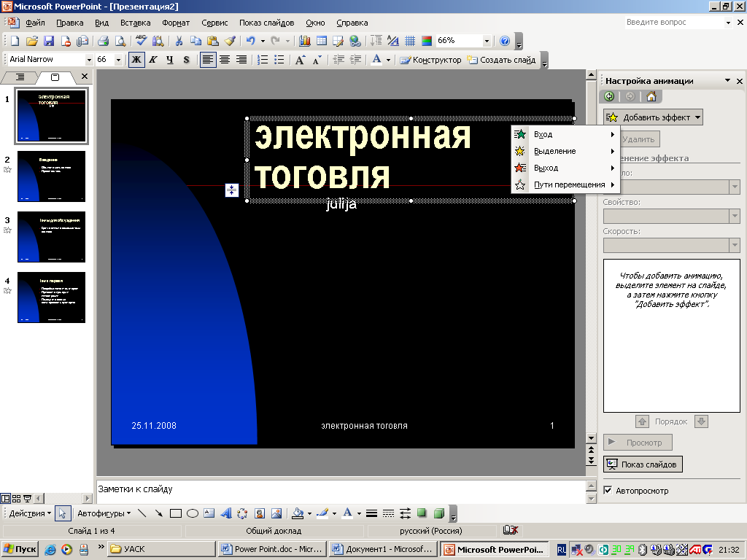The image size is (747, 560).
Task: Toggle text shadow (S) formatting
Action: click(x=186, y=60)
